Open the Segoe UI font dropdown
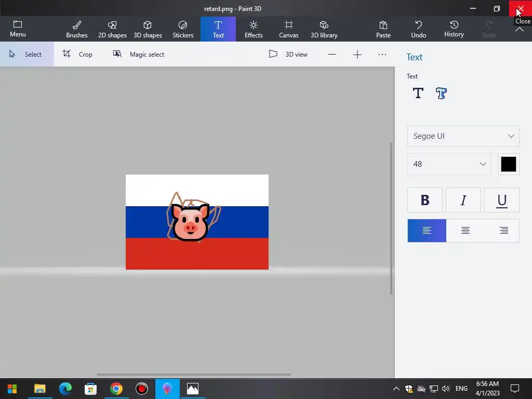The width and height of the screenshot is (532, 399). tap(463, 136)
